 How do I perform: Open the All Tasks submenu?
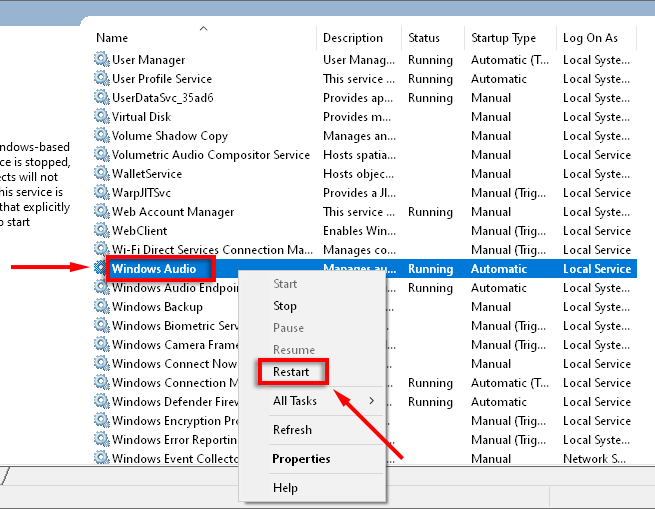point(295,401)
